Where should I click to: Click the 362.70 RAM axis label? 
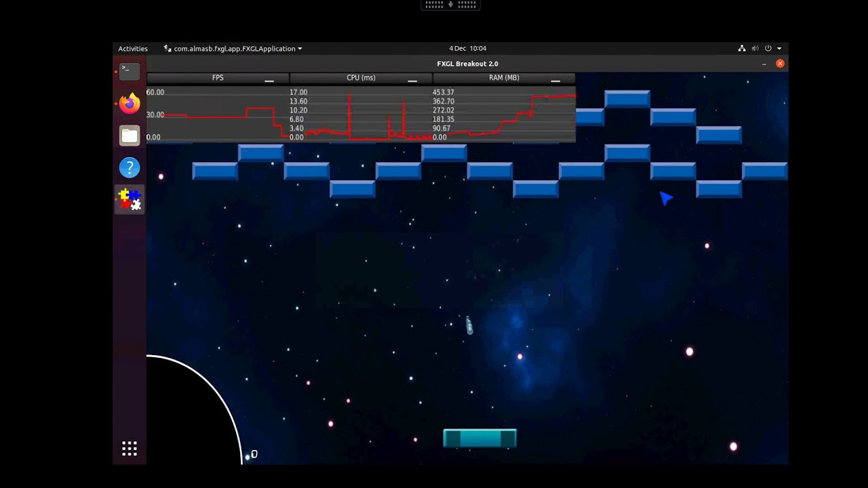tap(443, 101)
